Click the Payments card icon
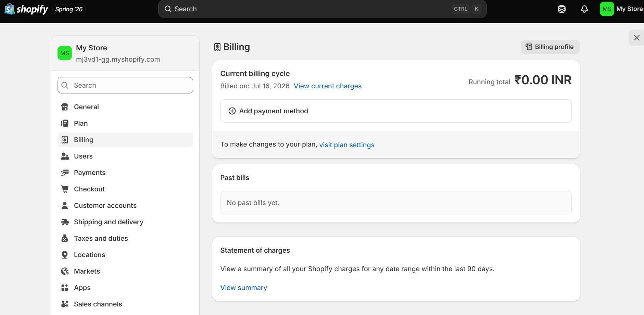Screen dimensions: 644x315 65,173
